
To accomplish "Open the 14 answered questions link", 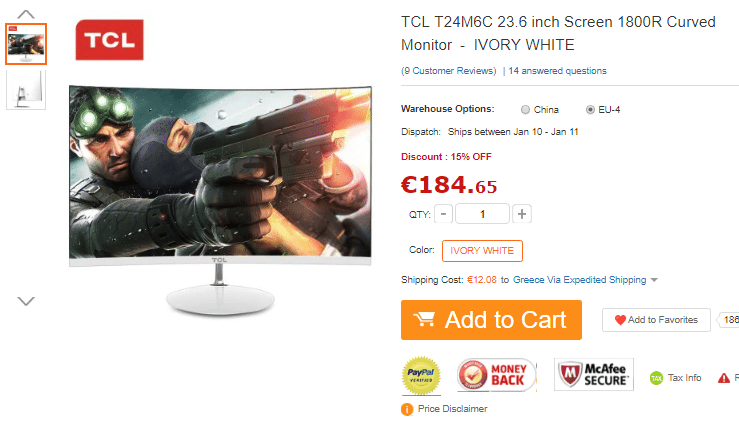I will coord(558,71).
